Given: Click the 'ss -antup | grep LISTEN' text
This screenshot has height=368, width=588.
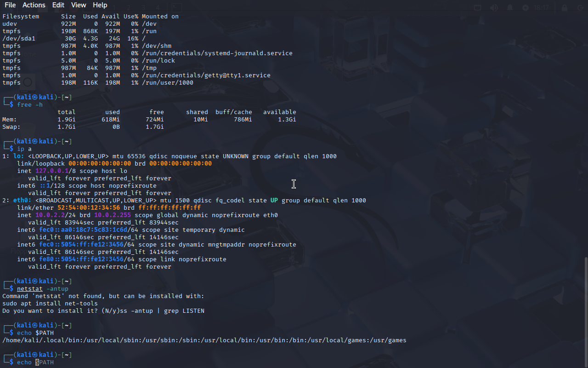Looking at the screenshot, I should click(162, 311).
